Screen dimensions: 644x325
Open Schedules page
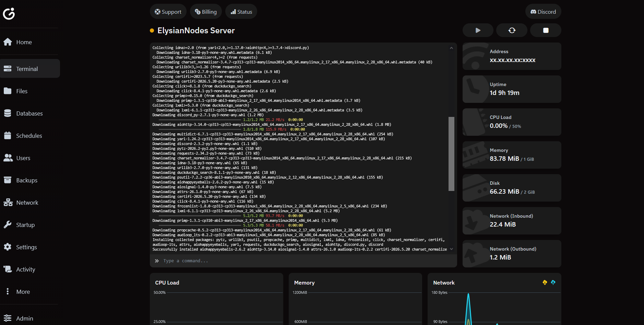(30, 136)
